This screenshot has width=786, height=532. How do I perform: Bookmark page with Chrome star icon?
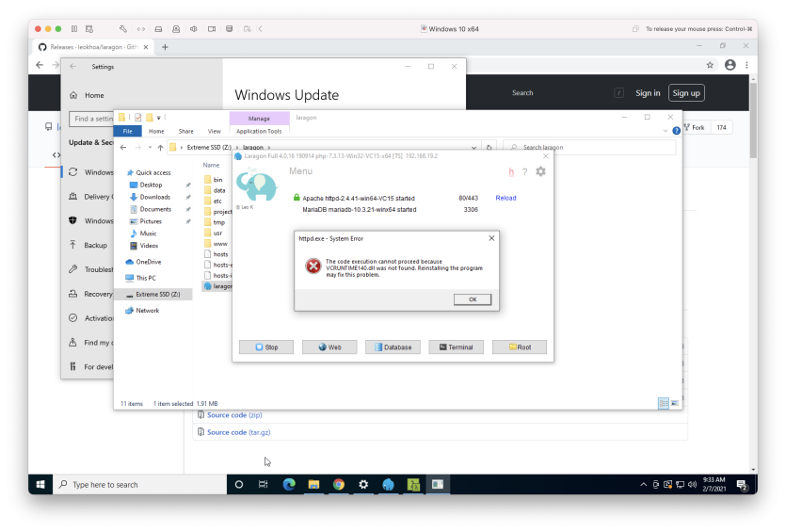coord(710,65)
